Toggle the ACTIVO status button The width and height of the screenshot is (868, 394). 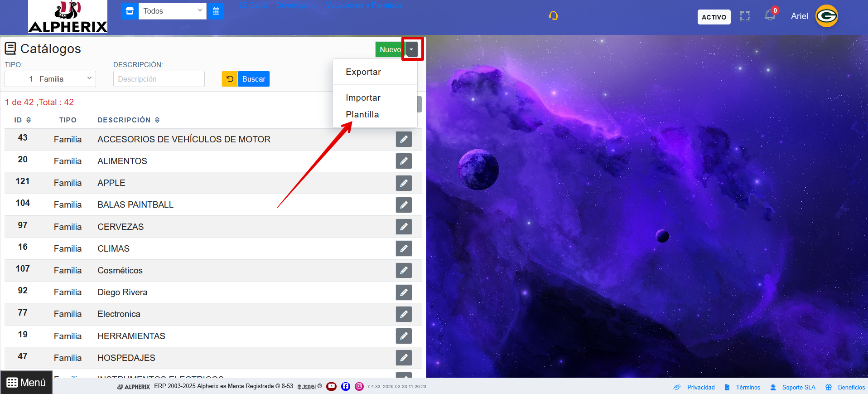tap(714, 17)
